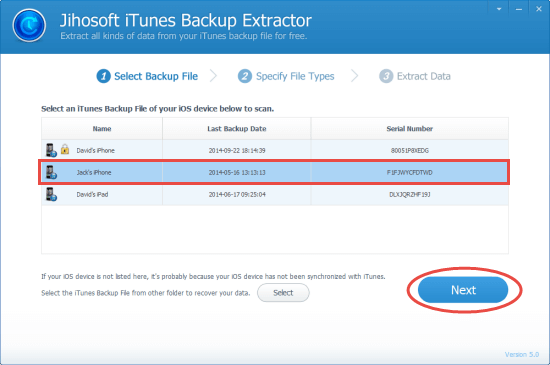Open the title bar dropdown arrow menu
Image resolution: width=550 pixels, height=365 pixels.
[499, 9]
